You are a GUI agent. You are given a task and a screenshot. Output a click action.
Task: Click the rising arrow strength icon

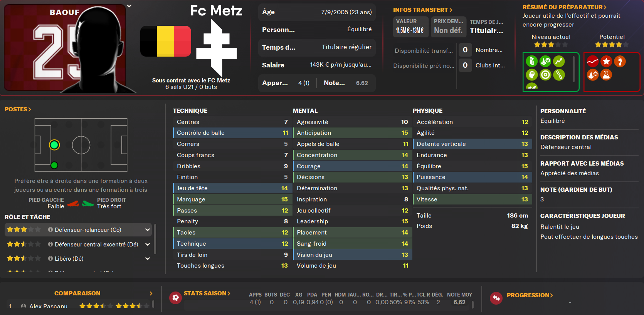559,61
